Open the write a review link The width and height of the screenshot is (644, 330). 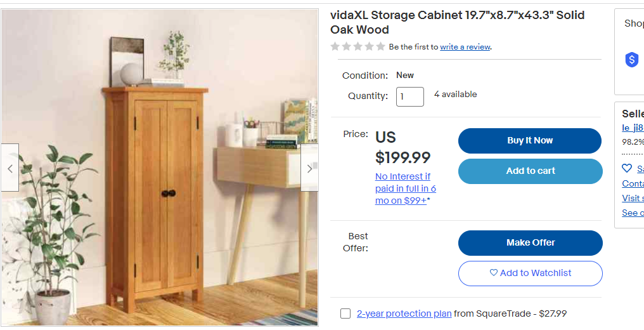click(x=465, y=47)
